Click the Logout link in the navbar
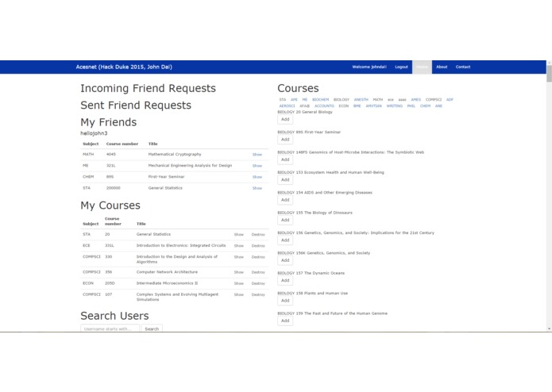 coord(401,67)
